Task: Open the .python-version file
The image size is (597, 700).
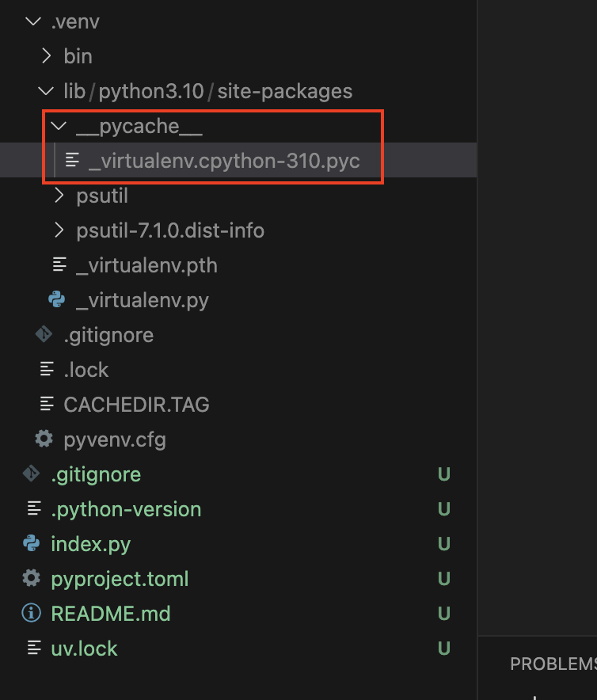Action: 126,509
